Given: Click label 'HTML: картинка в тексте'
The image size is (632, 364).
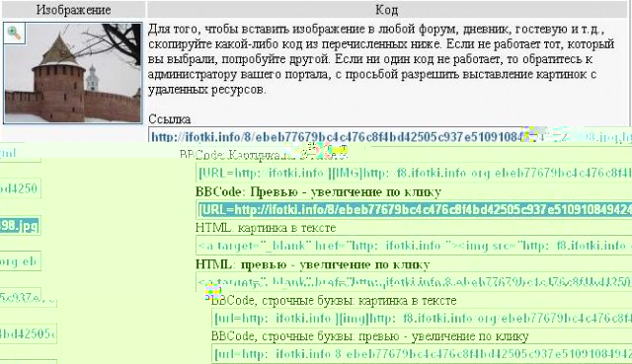Looking at the screenshot, I should pyautogui.click(x=266, y=228).
